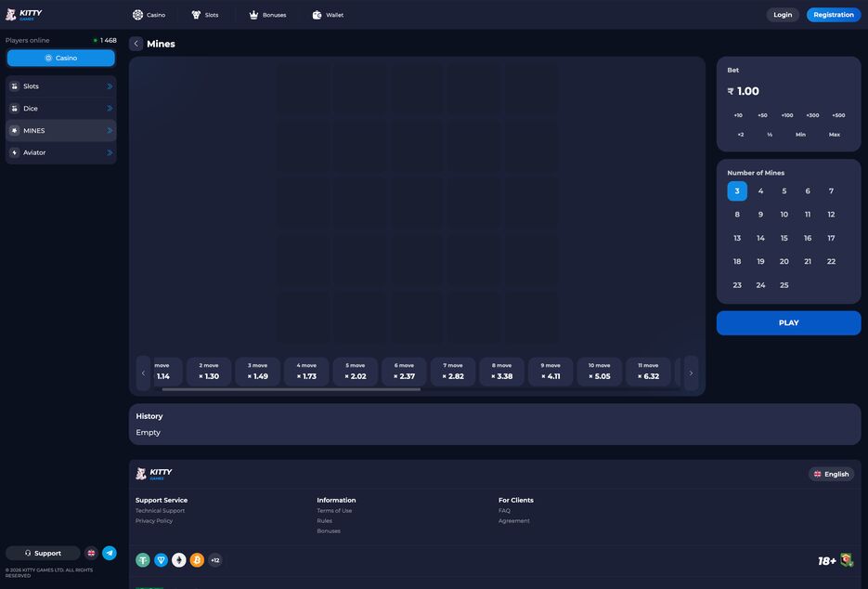The height and width of the screenshot is (589, 868).
Task: Open Agreement footer link
Action: coord(513,521)
